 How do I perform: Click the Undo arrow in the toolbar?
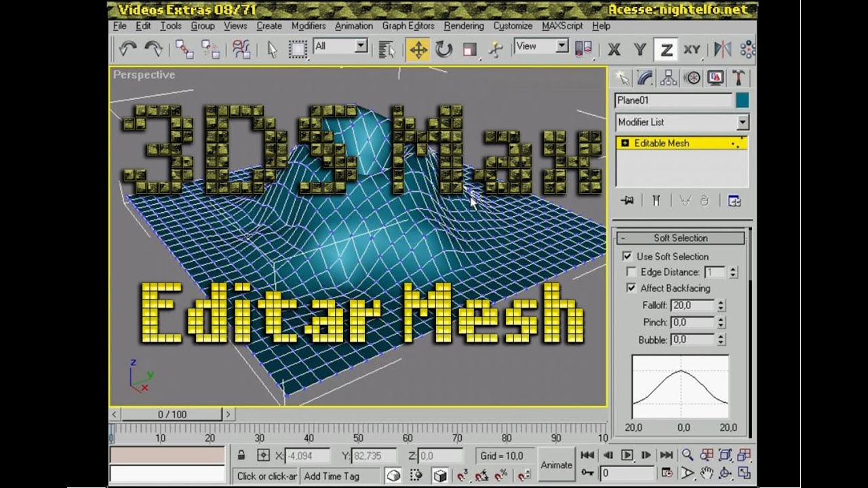click(127, 49)
